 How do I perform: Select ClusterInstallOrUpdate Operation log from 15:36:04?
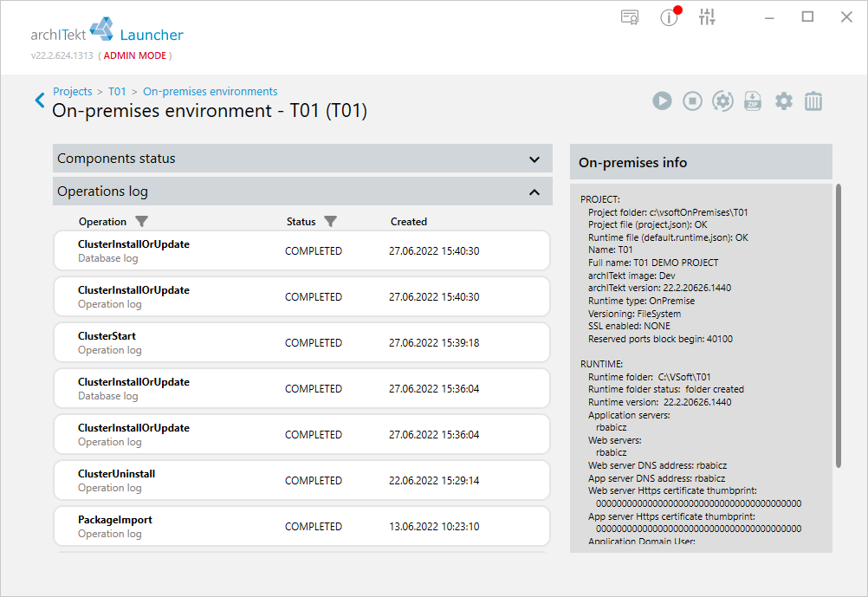(301, 435)
